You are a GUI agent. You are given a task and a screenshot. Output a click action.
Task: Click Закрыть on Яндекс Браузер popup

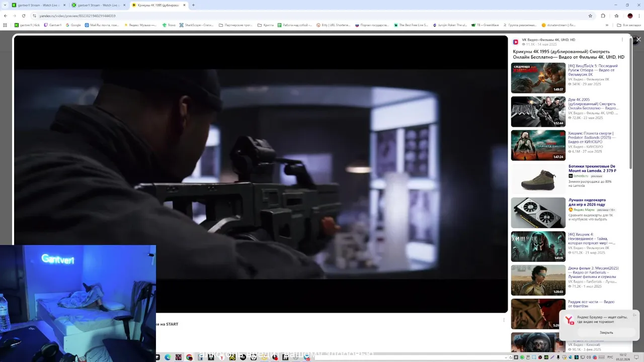pyautogui.click(x=606, y=332)
